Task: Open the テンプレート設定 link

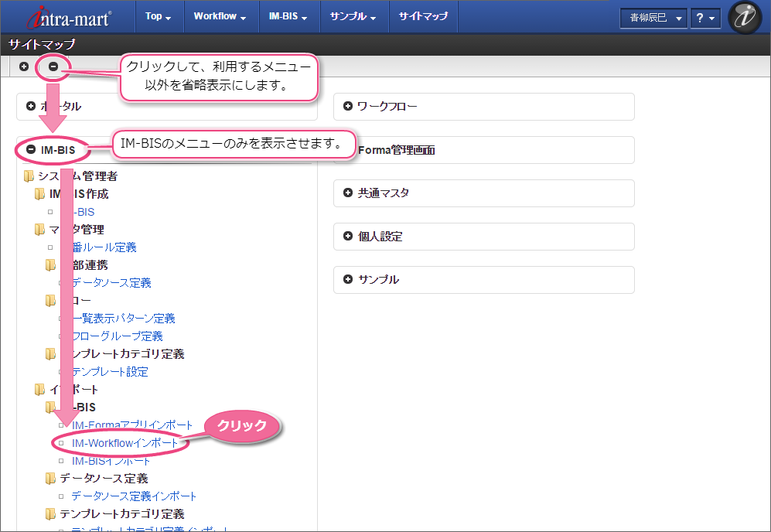Action: [x=110, y=372]
